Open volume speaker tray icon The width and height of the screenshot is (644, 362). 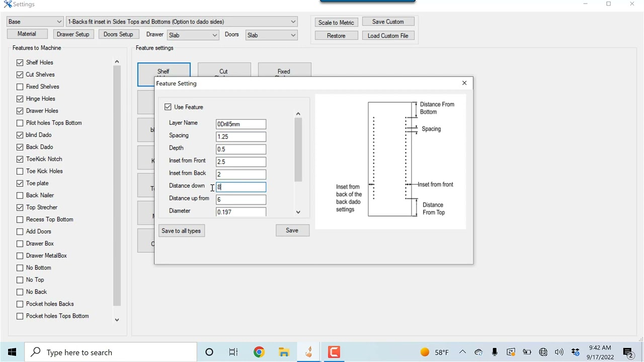point(559,352)
